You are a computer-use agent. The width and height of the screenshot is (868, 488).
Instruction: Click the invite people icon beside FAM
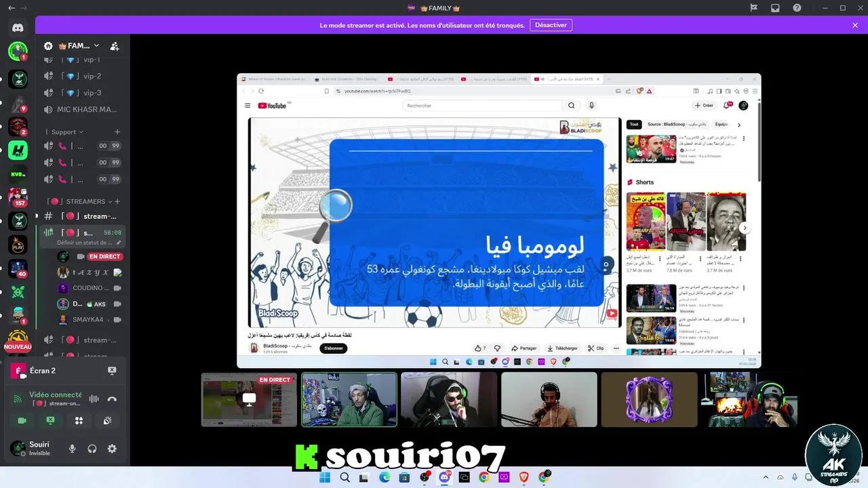[115, 46]
